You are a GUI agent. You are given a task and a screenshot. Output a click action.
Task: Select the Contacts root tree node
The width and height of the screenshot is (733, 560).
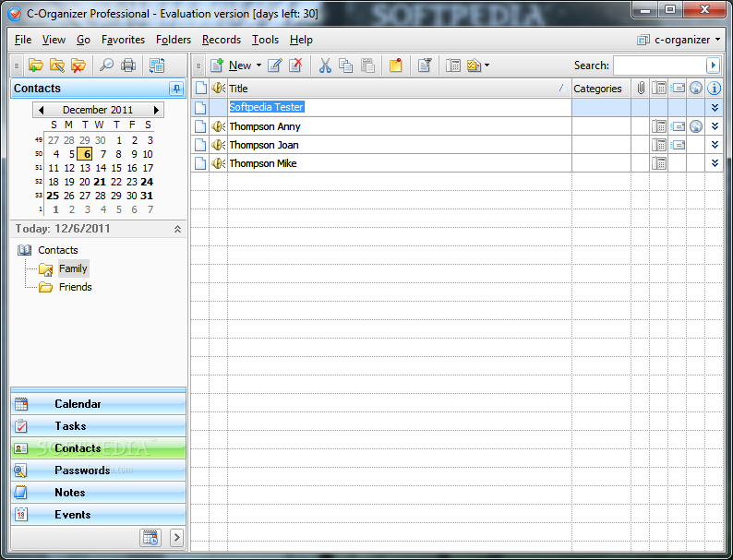(x=58, y=250)
